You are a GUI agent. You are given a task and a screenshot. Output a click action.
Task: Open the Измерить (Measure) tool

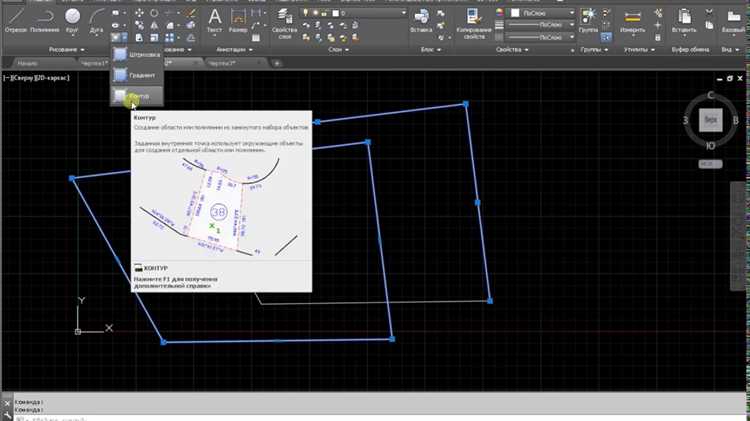632,21
